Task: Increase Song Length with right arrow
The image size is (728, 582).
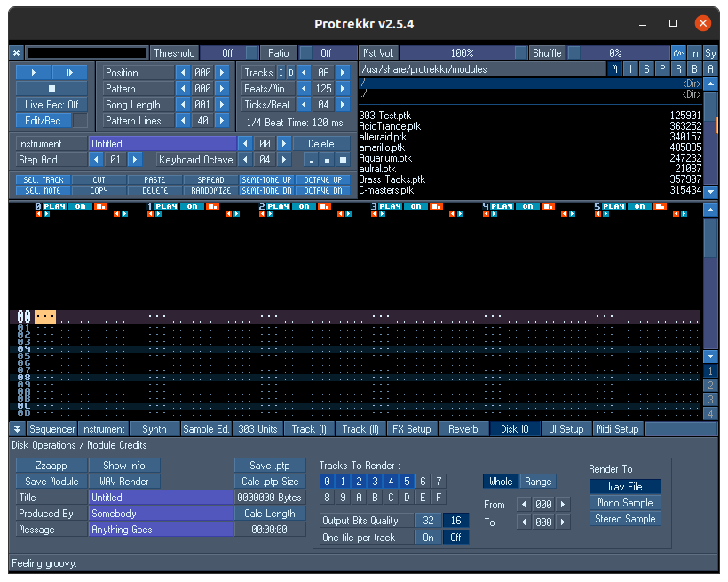Action: point(222,105)
